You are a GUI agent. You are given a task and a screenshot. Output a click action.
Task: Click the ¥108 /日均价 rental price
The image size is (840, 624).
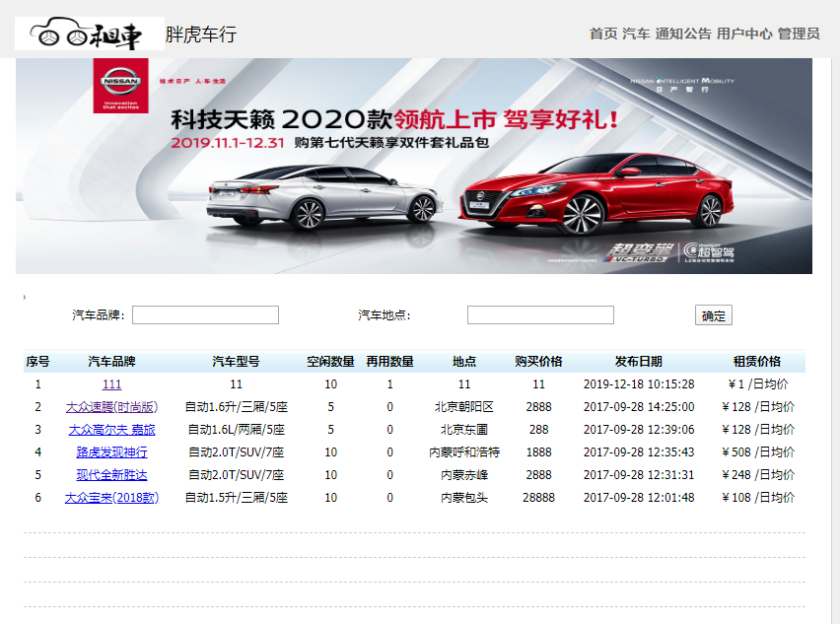[757, 498]
